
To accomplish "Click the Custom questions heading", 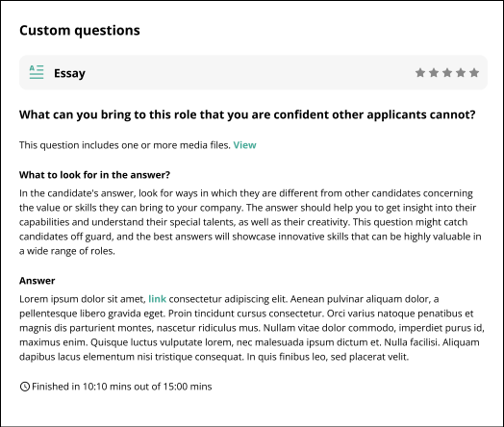I will [80, 31].
